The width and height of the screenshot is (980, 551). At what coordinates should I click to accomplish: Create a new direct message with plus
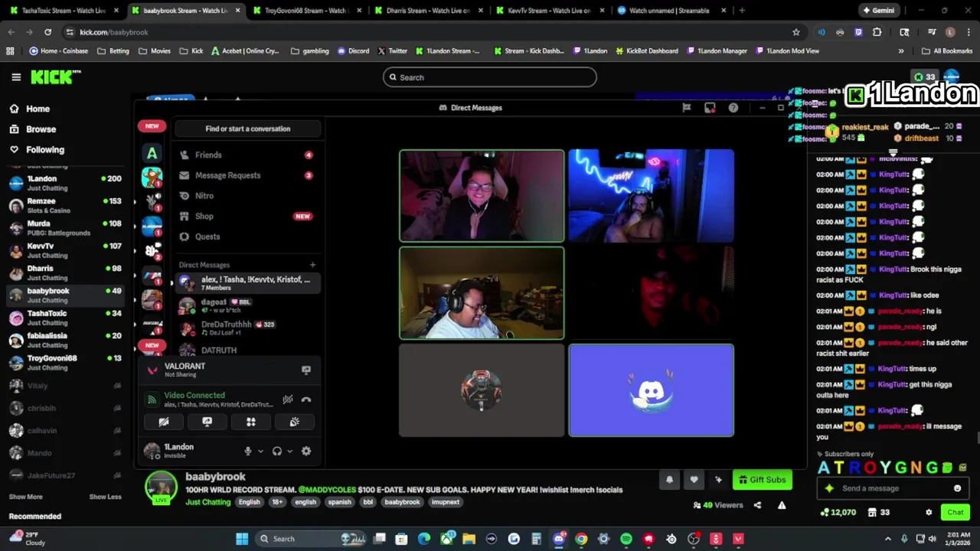point(312,265)
